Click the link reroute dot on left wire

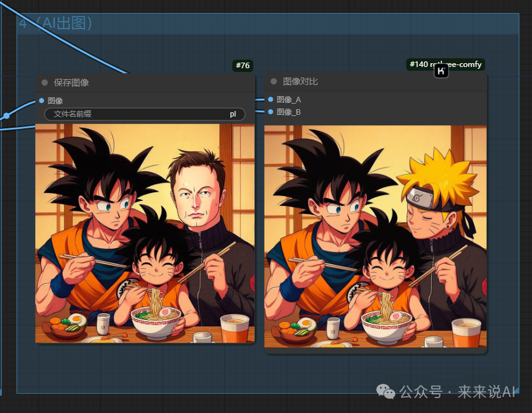tap(6, 116)
